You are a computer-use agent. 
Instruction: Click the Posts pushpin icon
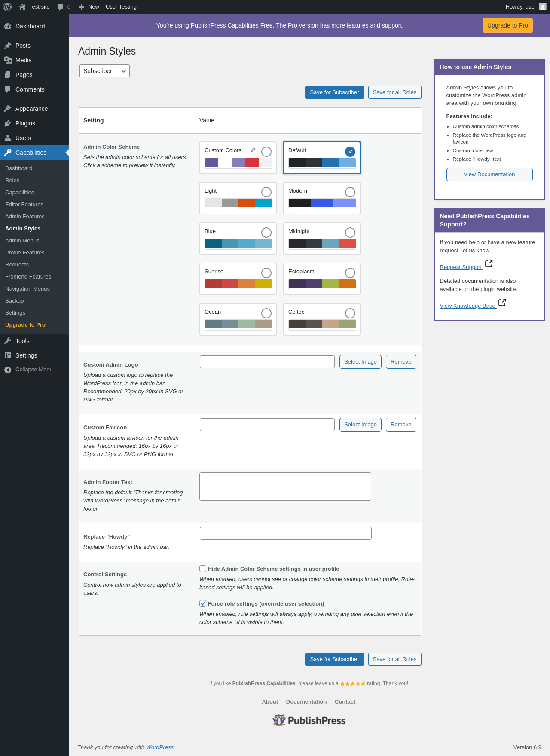[x=8, y=46]
